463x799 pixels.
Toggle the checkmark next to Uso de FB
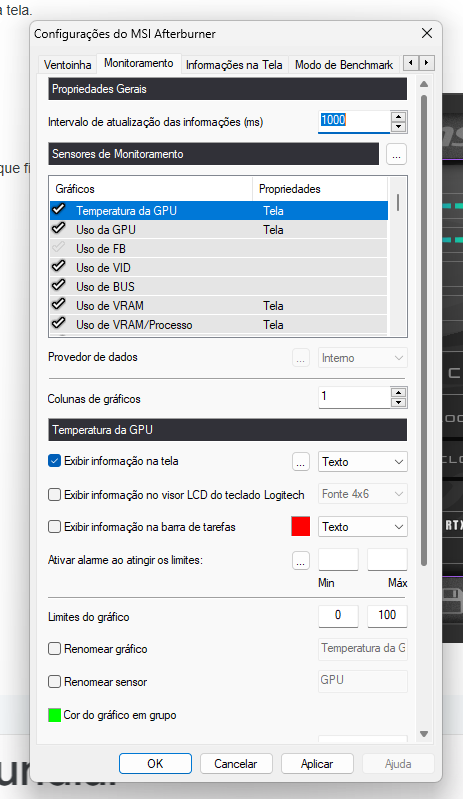(x=59, y=248)
